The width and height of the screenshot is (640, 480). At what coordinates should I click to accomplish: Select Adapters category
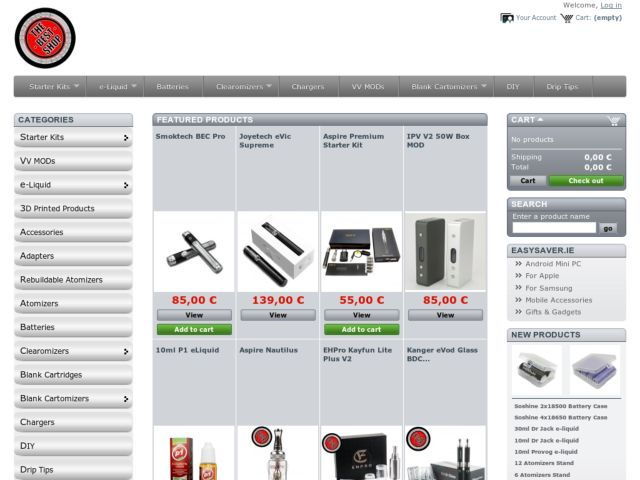tap(73, 256)
